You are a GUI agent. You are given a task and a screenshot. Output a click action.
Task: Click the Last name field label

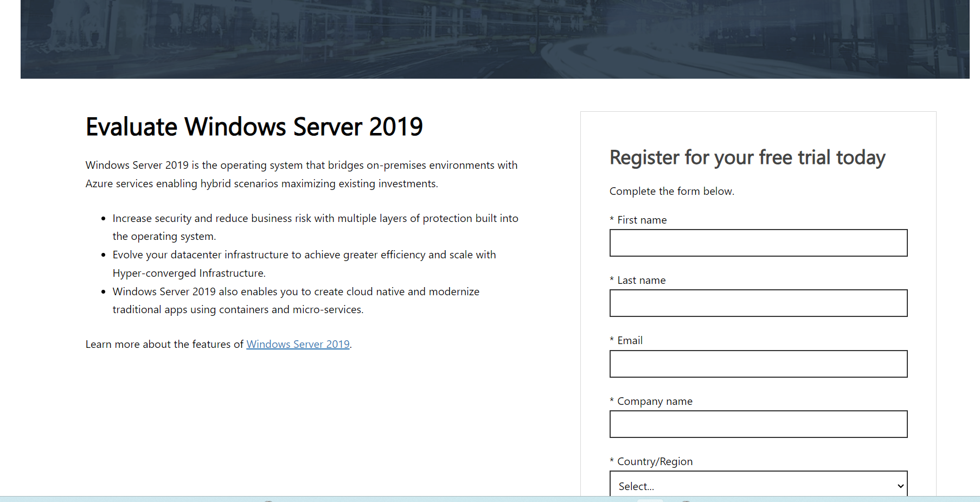click(x=638, y=280)
